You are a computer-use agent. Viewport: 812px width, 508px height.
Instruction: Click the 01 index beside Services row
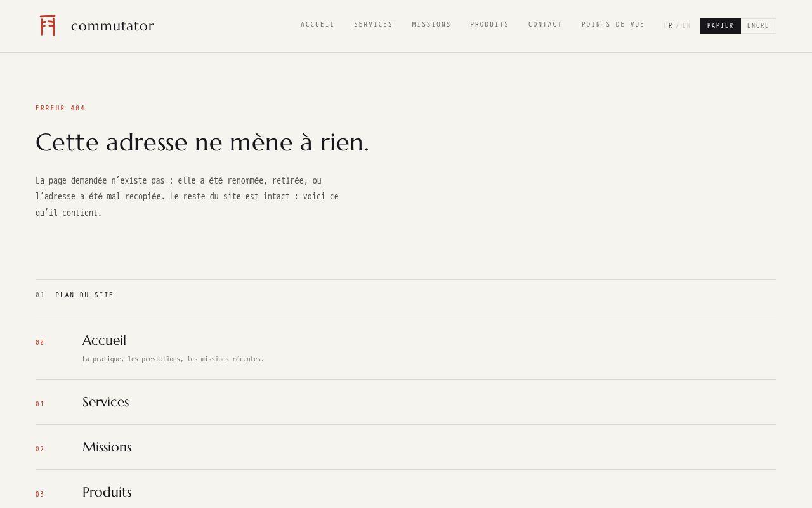tap(40, 404)
